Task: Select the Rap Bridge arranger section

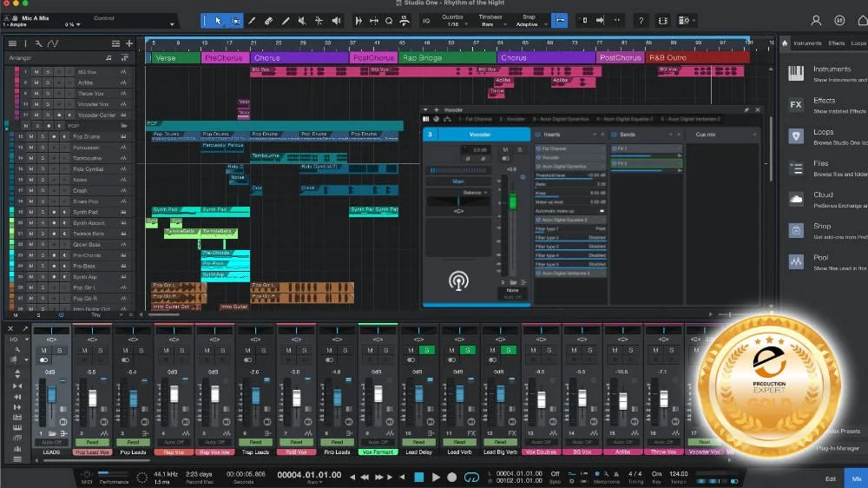Action: [447, 57]
